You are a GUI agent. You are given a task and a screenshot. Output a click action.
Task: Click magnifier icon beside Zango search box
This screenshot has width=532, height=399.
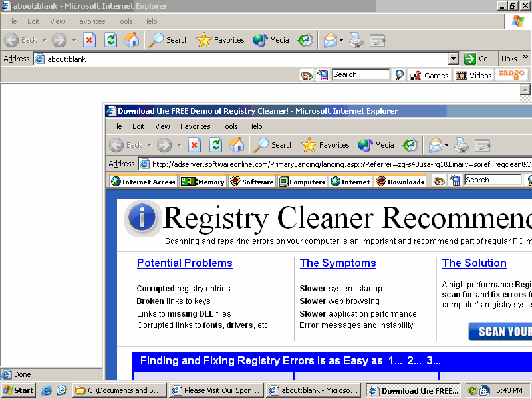400,75
